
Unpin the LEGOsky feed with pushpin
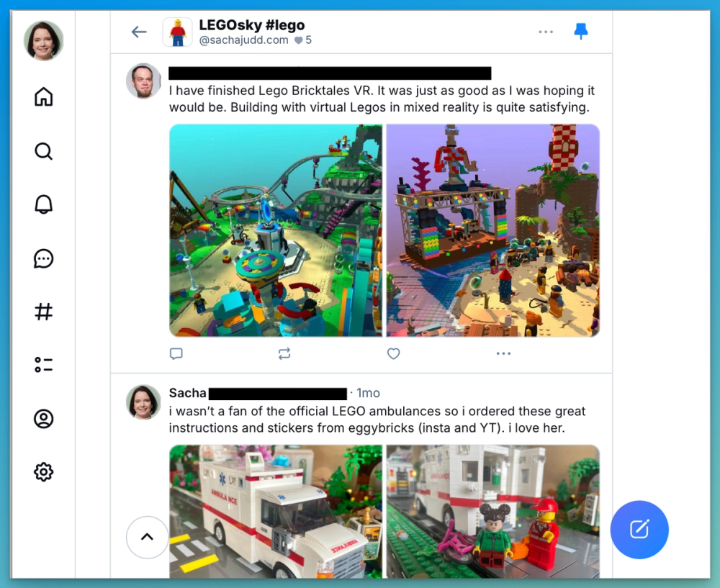pyautogui.click(x=581, y=31)
